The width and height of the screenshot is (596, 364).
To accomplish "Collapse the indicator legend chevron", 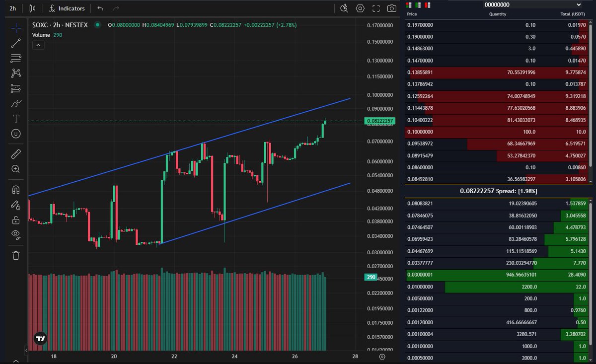I will click(x=38, y=45).
